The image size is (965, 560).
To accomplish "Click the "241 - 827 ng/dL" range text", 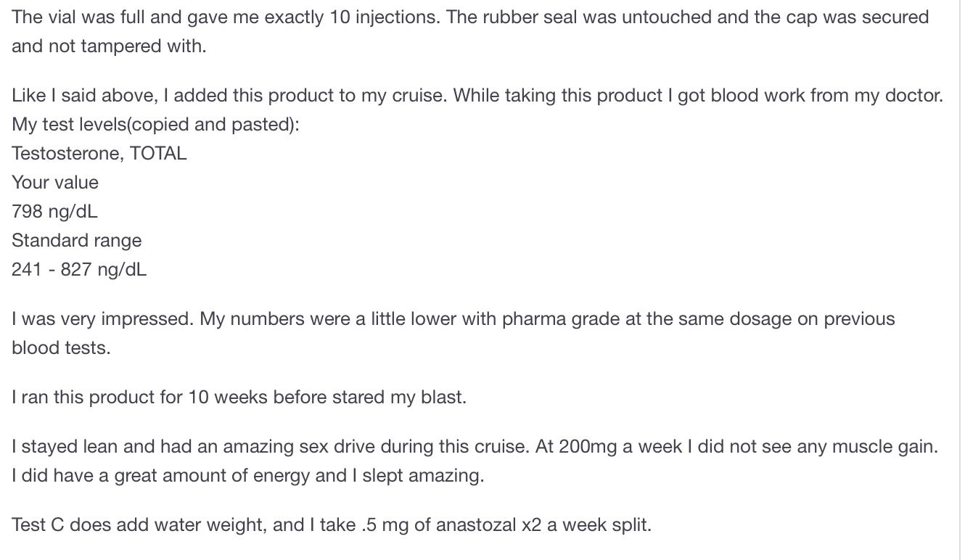I will pos(78,269).
